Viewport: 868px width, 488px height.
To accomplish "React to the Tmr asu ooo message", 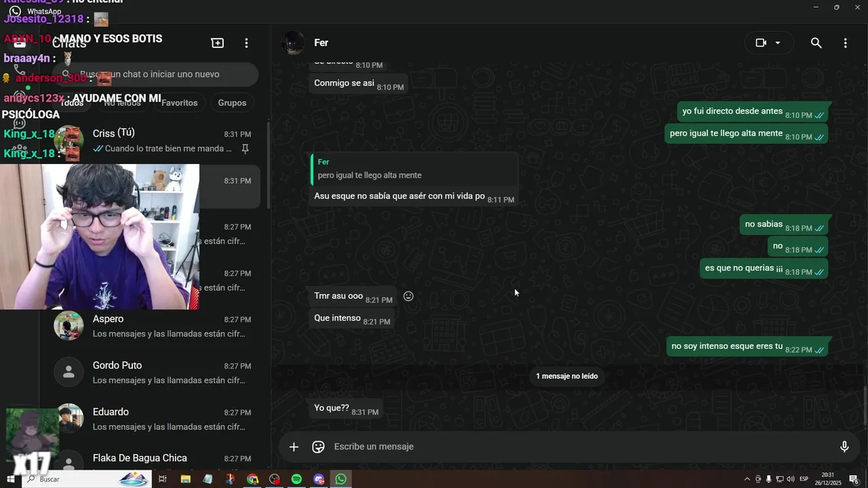I will [408, 296].
